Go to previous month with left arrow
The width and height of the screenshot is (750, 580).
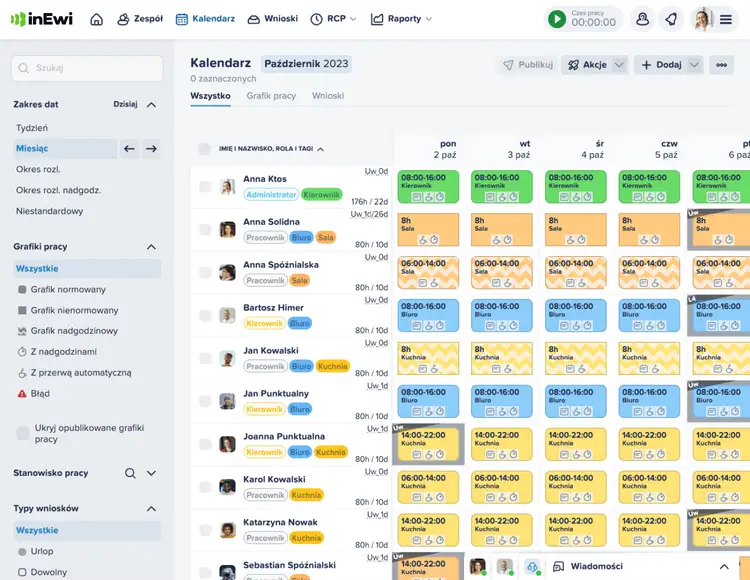click(129, 149)
